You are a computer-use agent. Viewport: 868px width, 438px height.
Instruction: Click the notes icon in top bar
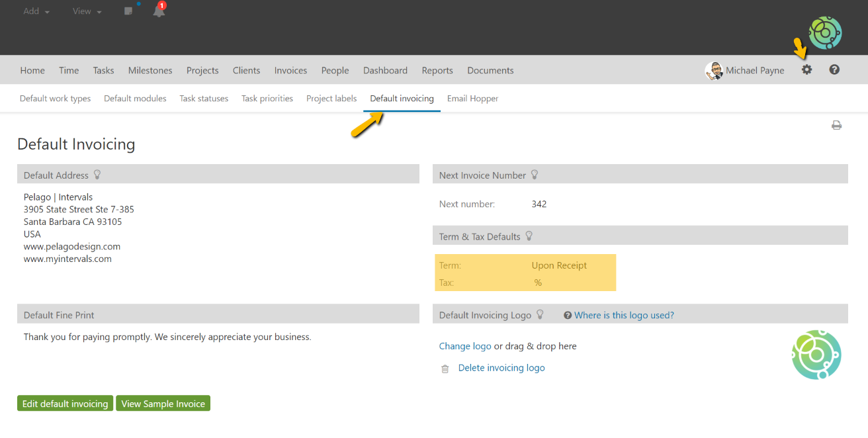(x=128, y=11)
